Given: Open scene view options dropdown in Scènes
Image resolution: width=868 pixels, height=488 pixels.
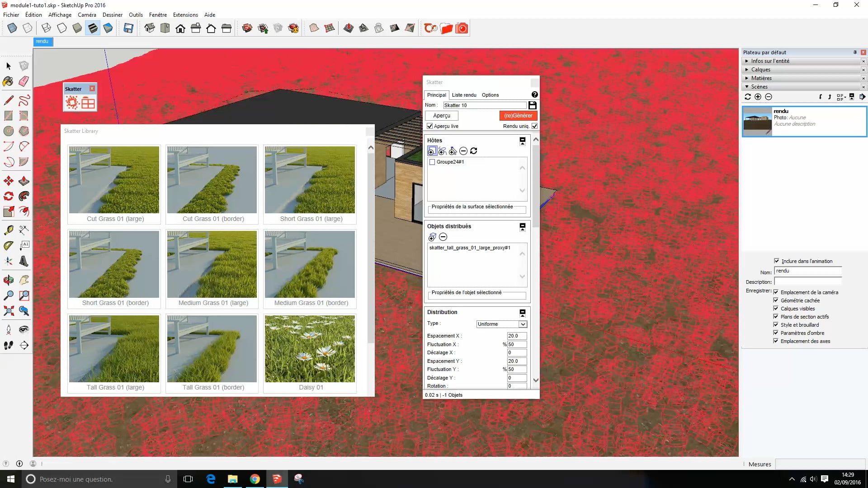Looking at the screenshot, I should pyautogui.click(x=841, y=97).
